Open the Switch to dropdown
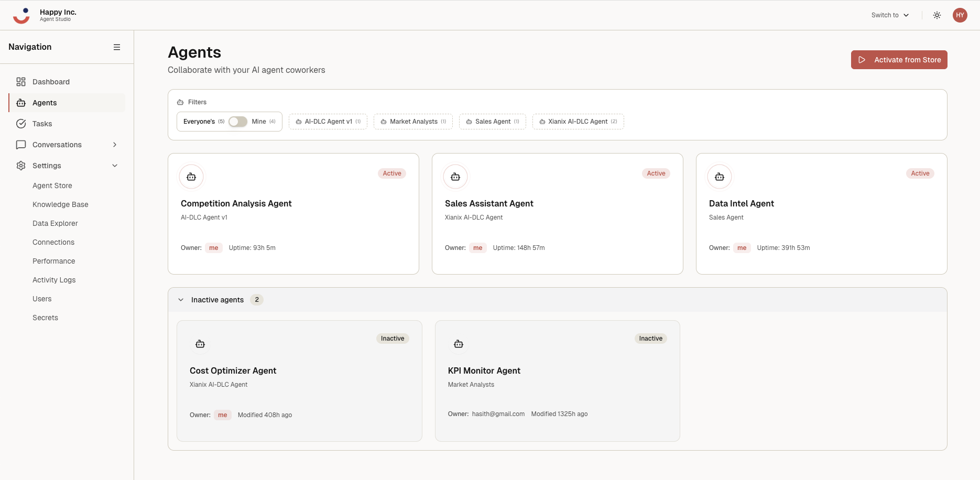980x480 pixels. pos(889,15)
